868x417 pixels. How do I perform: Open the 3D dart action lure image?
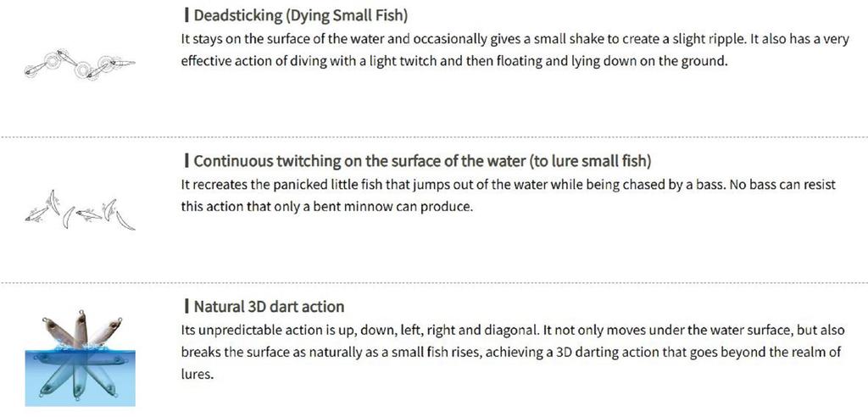tap(78, 354)
